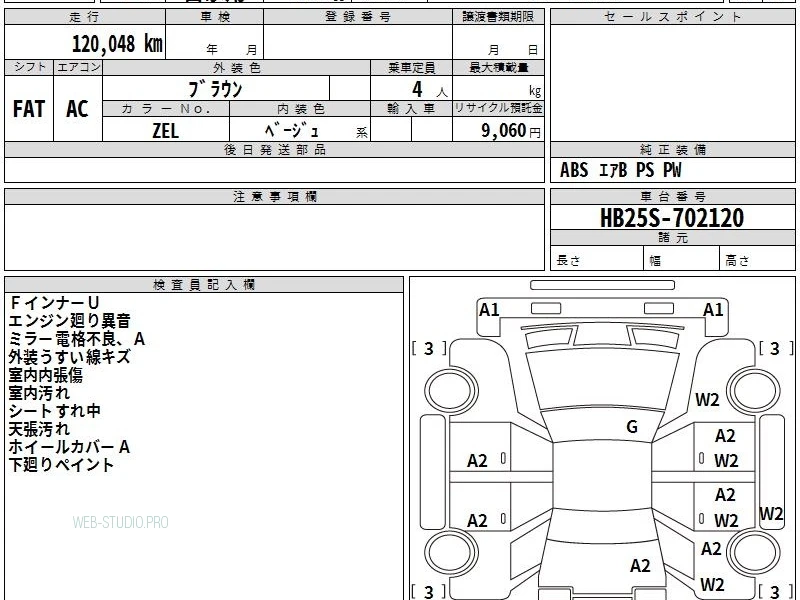800x600 pixels.
Task: Click the 最大積載量 header
Action: click(x=498, y=68)
